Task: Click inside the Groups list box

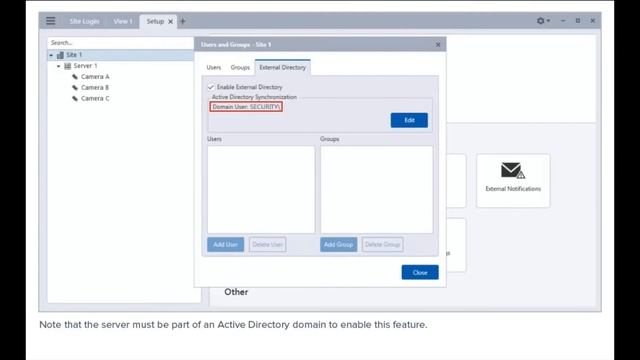Action: click(x=376, y=189)
